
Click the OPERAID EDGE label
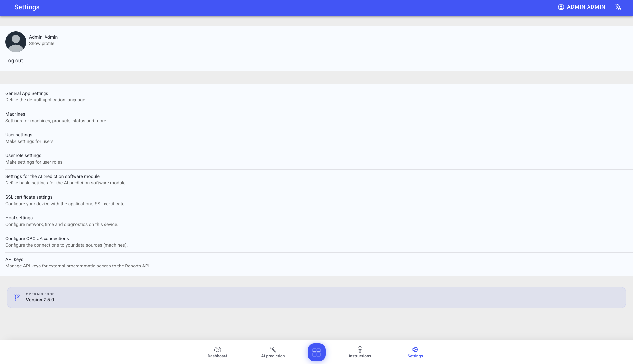[x=40, y=294]
